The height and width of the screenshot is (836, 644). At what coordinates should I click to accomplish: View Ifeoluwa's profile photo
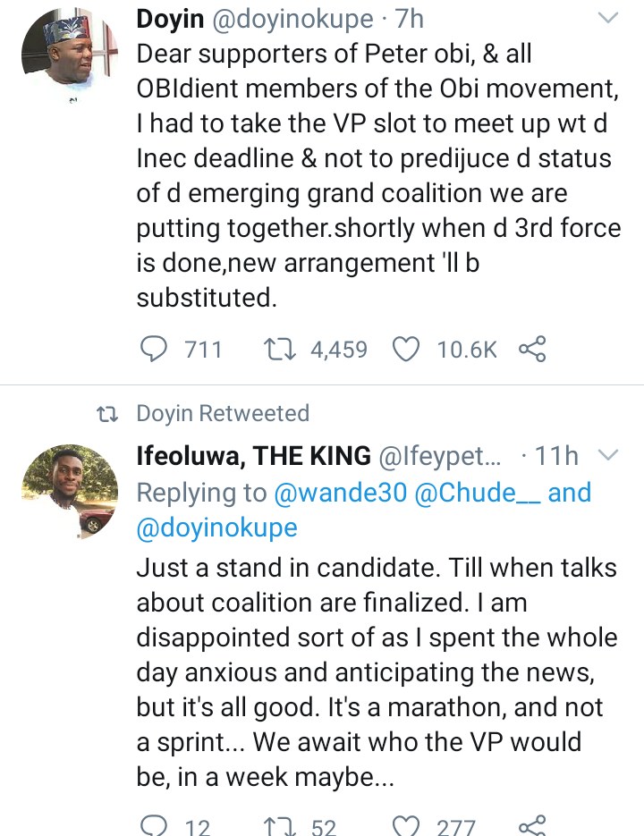point(57,490)
